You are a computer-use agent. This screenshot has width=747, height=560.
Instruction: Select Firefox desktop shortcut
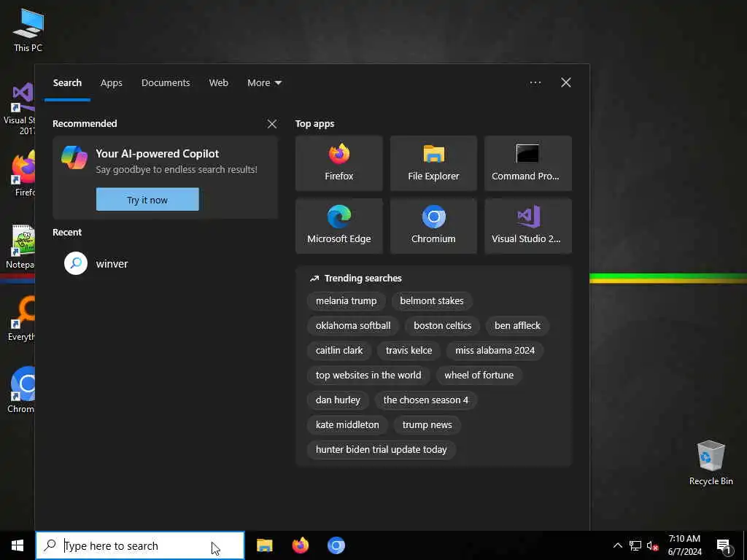23,174
